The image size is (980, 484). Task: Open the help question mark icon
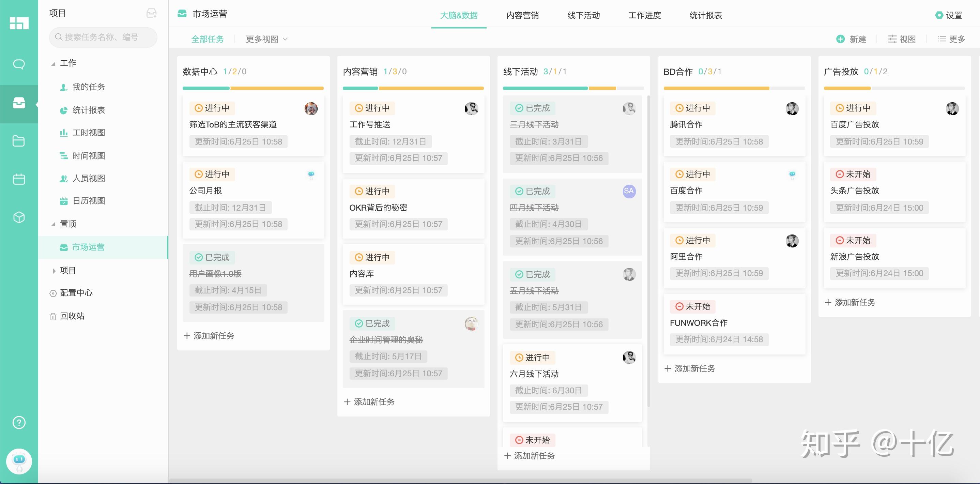point(18,422)
